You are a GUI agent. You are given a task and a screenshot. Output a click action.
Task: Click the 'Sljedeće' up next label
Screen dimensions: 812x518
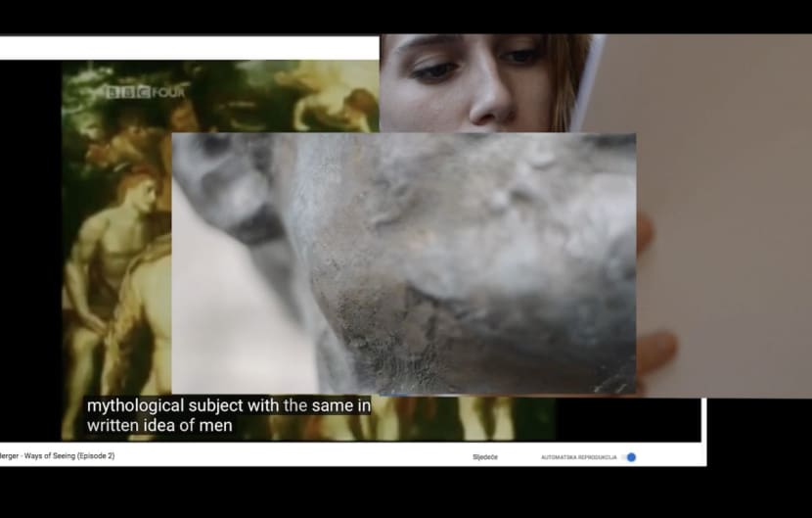pyautogui.click(x=484, y=457)
